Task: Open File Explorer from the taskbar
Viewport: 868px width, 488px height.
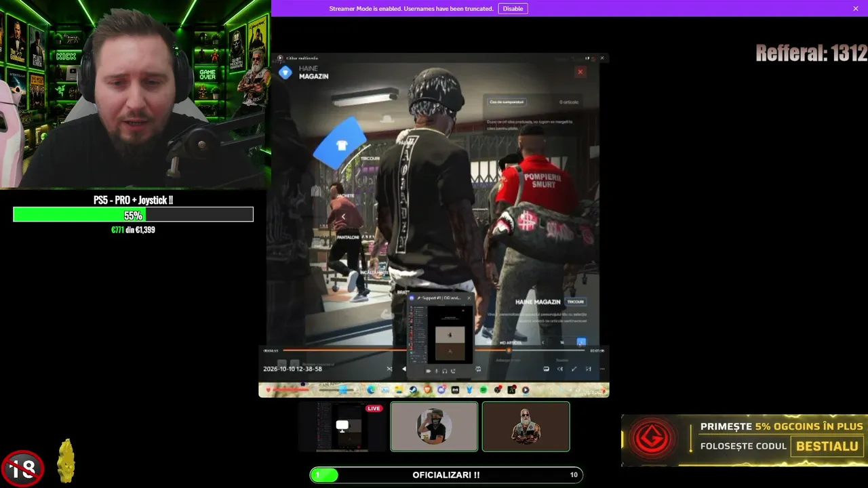Action: (x=399, y=390)
